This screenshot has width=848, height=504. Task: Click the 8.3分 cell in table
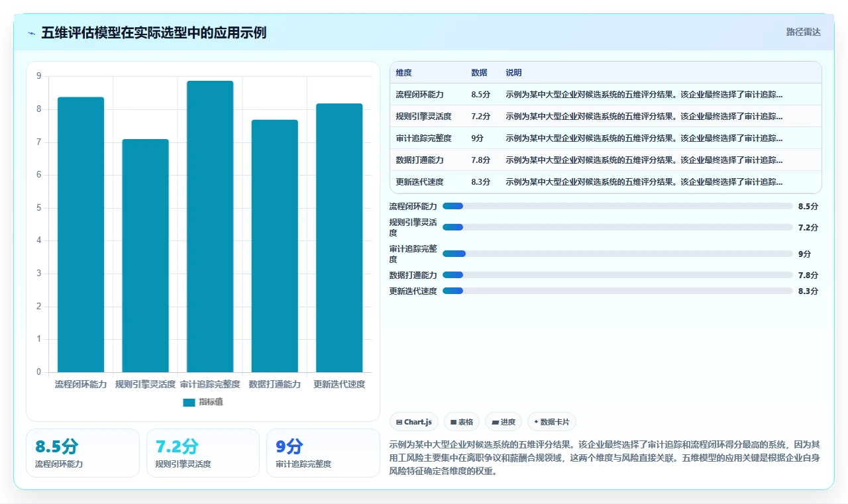click(480, 182)
